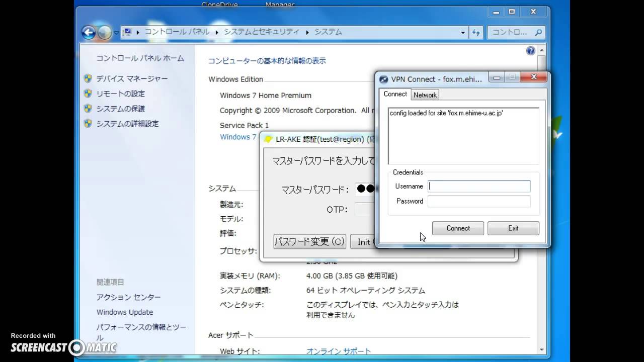Image resolution: width=644 pixels, height=362 pixels.
Task: Click 'Windows 7 Home Premium' text
Action: [266, 96]
